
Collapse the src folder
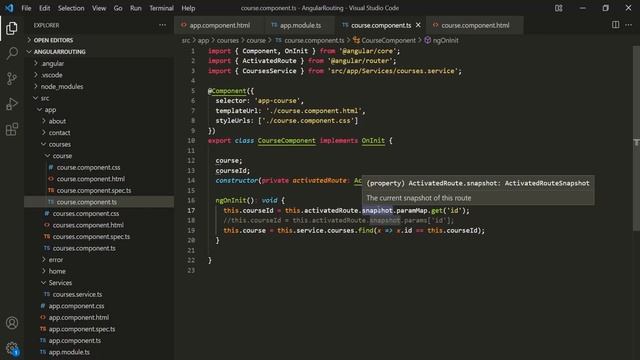[x=99, y=98]
